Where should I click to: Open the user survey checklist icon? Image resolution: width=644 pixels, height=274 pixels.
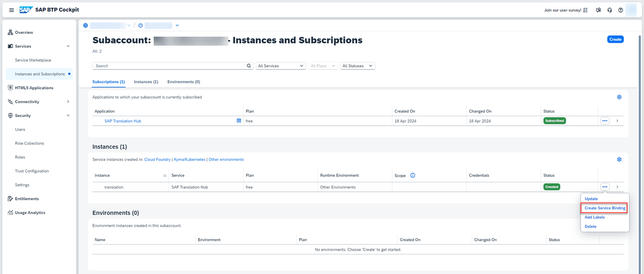pyautogui.click(x=585, y=10)
